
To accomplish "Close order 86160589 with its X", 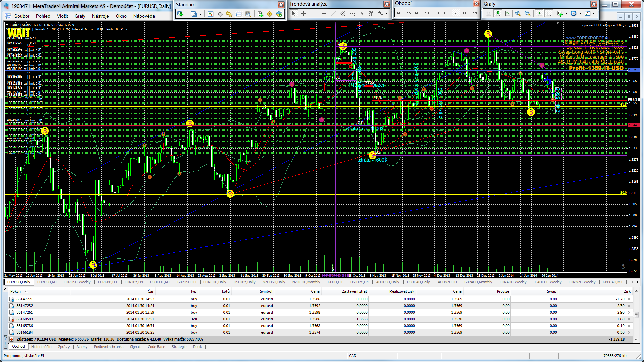I will (629, 319).
